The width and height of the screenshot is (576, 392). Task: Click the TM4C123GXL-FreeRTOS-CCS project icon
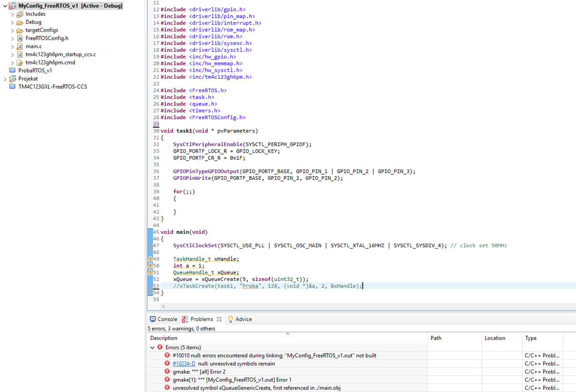pos(13,87)
